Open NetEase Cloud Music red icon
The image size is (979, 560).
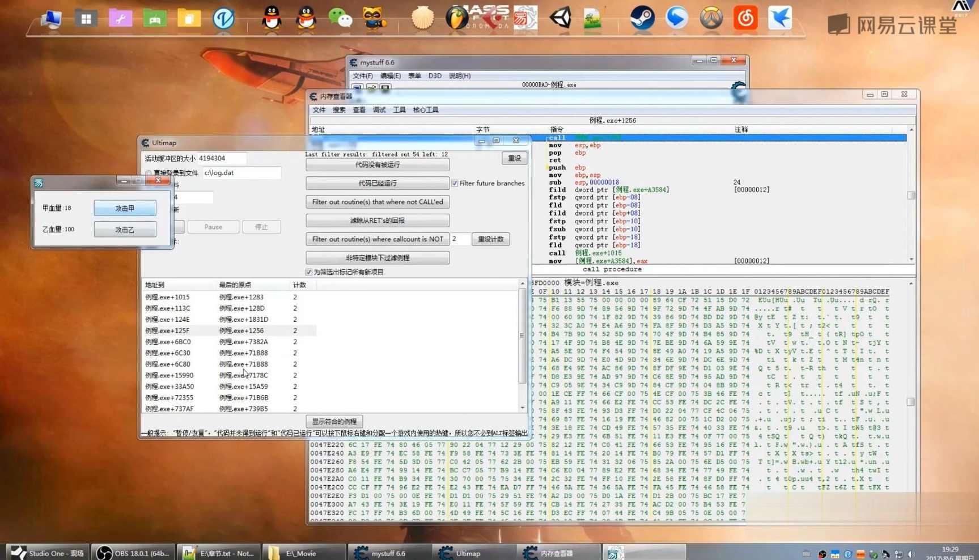click(x=745, y=18)
